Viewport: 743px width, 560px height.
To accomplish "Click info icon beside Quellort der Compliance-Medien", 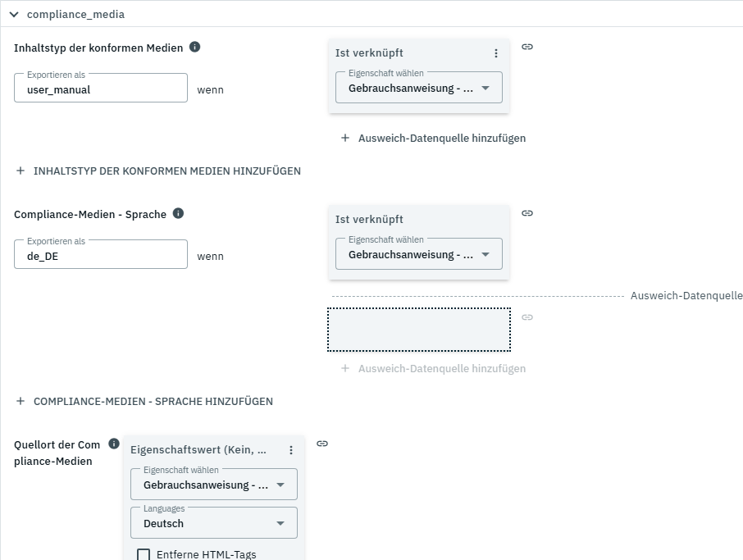I will pos(114,444).
